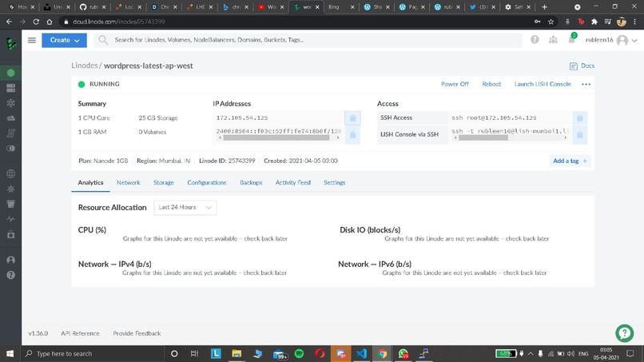
Task: Copy the SSH Access command
Action: point(579,118)
